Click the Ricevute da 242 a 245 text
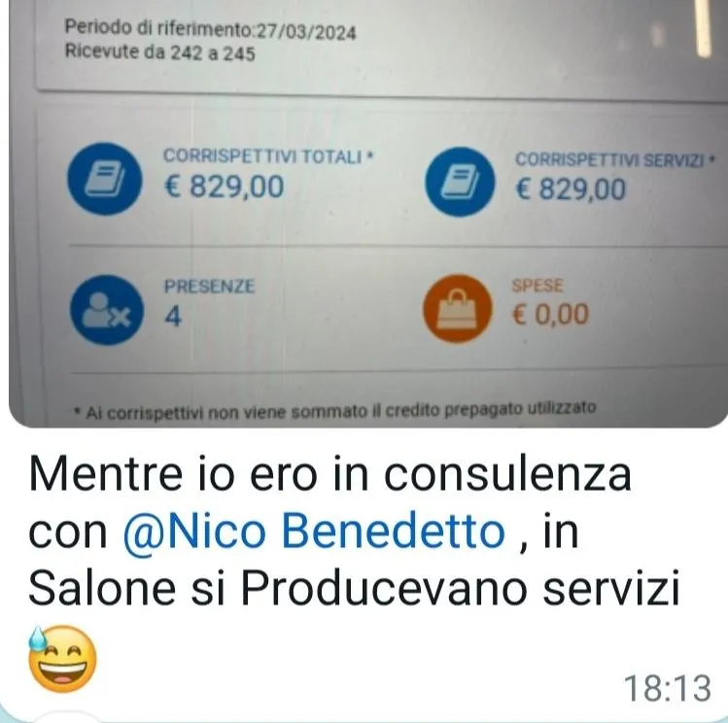Viewport: 728px width, 723px height. pos(160,52)
